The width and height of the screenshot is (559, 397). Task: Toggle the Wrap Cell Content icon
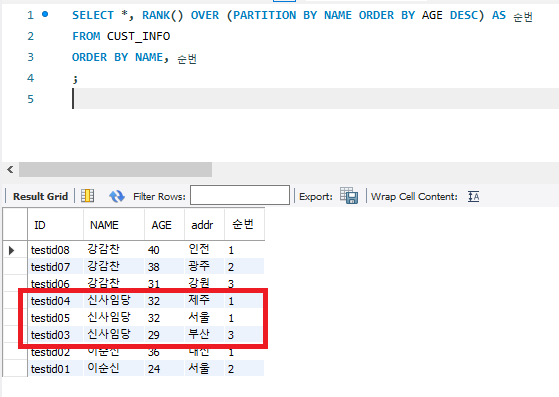(x=473, y=196)
